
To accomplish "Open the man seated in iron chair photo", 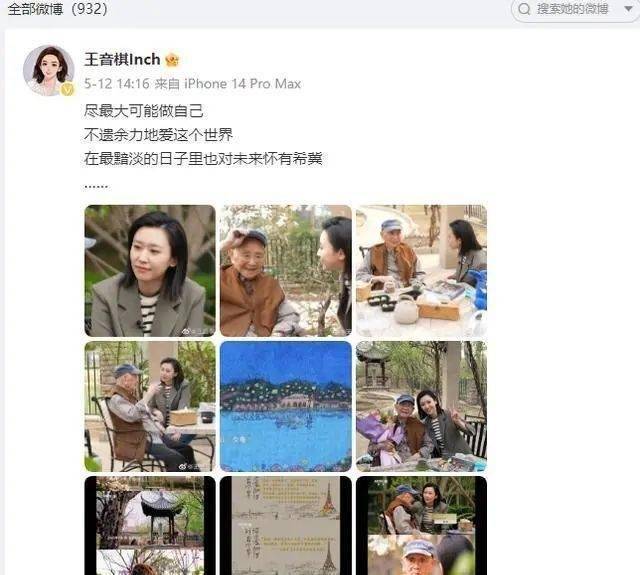I will 150,406.
